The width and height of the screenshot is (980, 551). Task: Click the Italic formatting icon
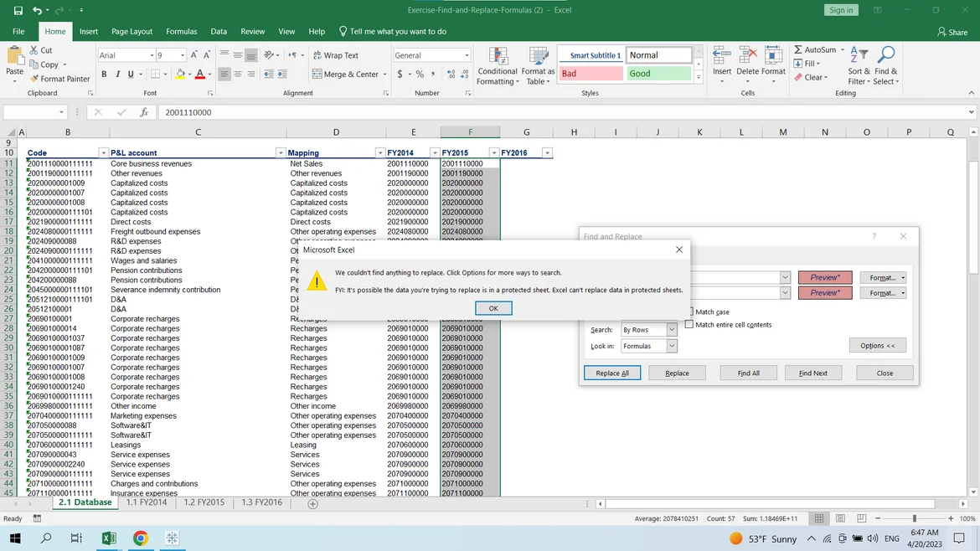click(117, 75)
